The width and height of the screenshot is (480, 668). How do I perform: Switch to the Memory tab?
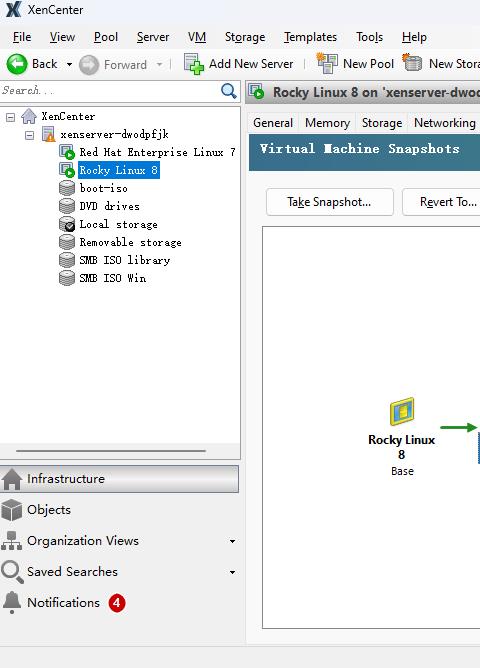pos(328,123)
